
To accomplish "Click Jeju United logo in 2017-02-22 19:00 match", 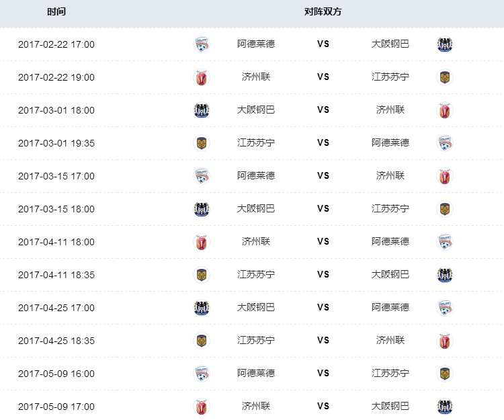I will [x=201, y=77].
